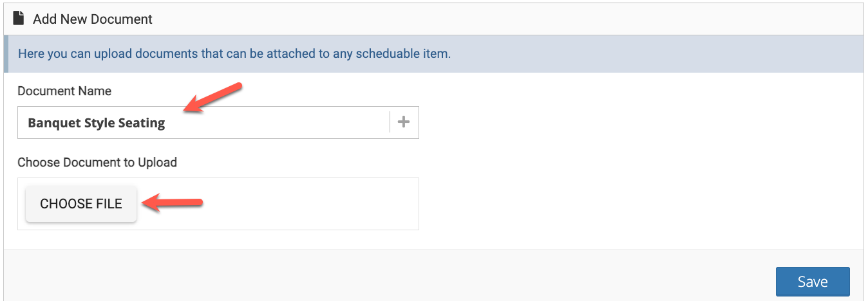Click the document icon in the header
The image size is (868, 301).
click(18, 19)
